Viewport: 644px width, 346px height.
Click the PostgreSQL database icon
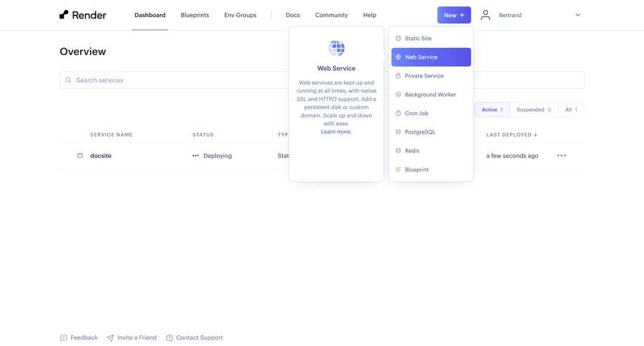pos(398,132)
